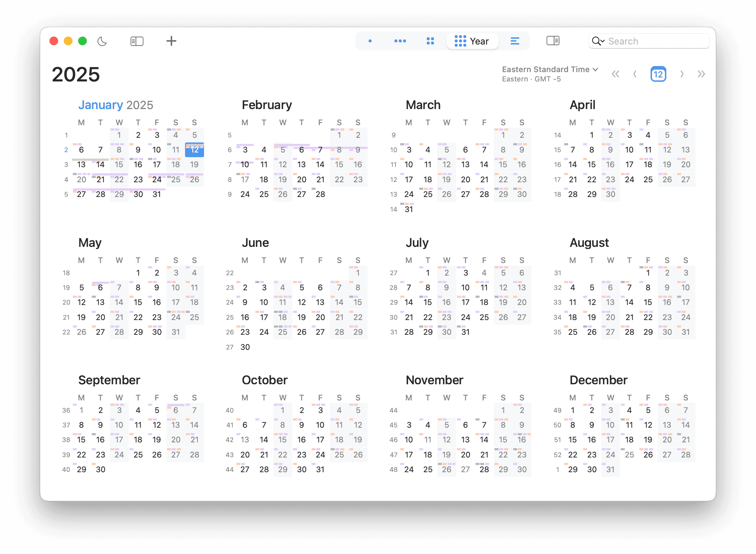Switch to Week view three dots

[x=400, y=41]
